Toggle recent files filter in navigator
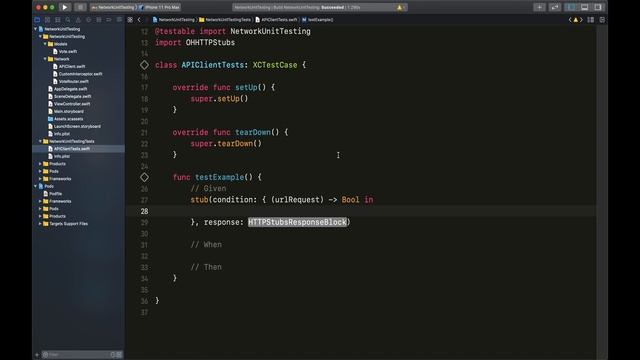Viewport: 640px width, 360px height. pos(113,355)
